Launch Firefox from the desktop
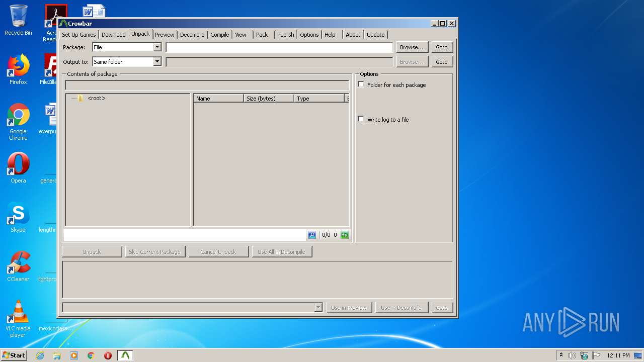The image size is (644, 362). click(18, 69)
